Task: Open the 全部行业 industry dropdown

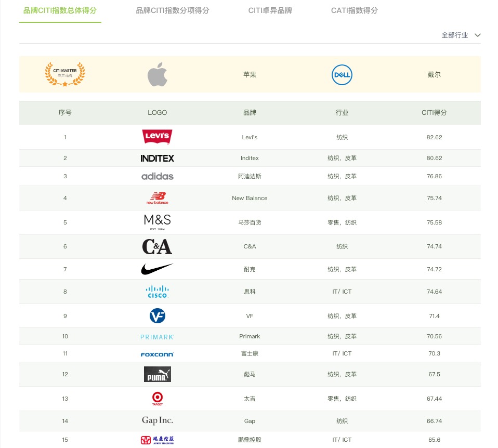Action: coord(461,35)
